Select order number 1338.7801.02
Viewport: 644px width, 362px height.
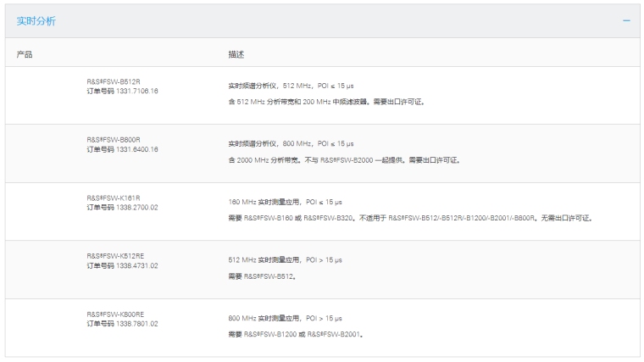(122, 323)
